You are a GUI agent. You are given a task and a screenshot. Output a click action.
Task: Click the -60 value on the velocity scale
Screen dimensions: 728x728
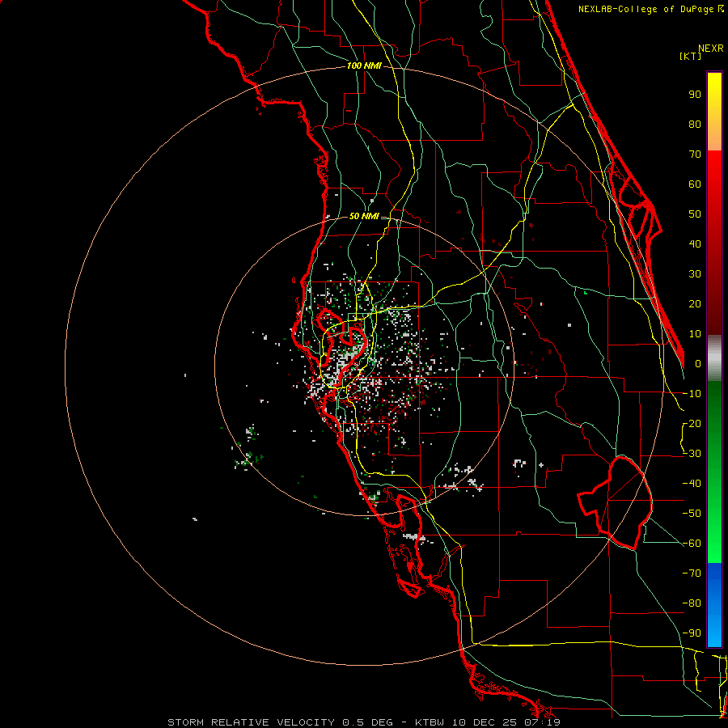[x=692, y=544]
